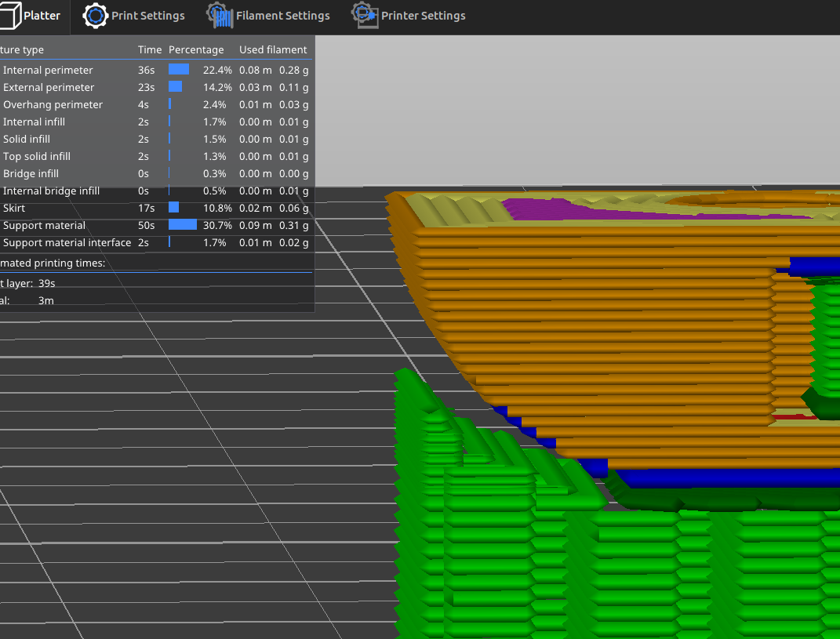Toggle visibility of Overhang perimeter row
Screen dimensions: 840x639
click(156, 104)
